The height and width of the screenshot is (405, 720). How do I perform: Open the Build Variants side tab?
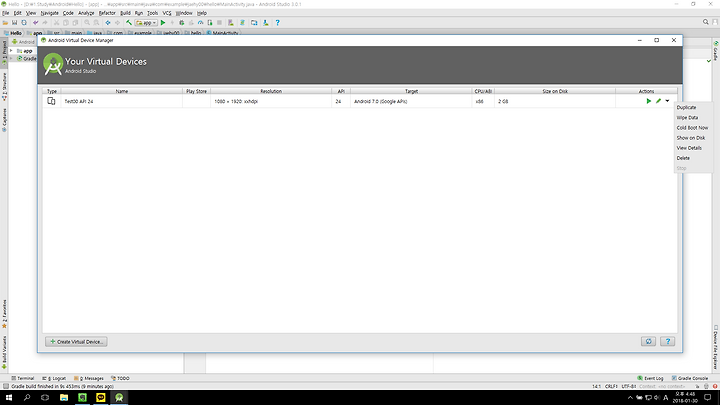tap(4, 352)
